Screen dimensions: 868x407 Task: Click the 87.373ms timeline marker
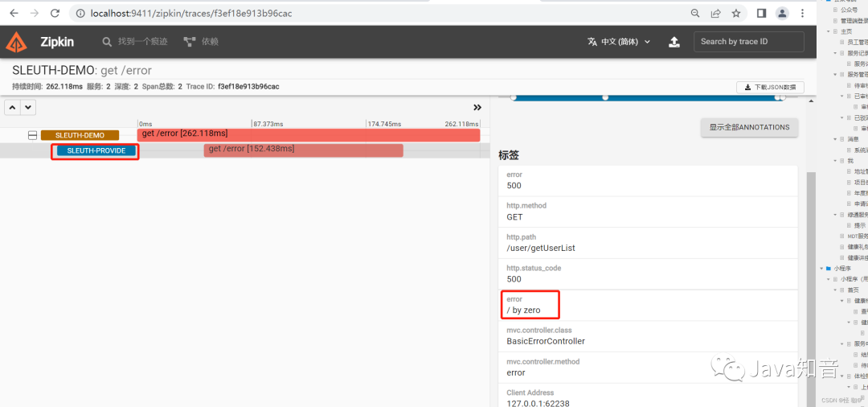point(268,124)
